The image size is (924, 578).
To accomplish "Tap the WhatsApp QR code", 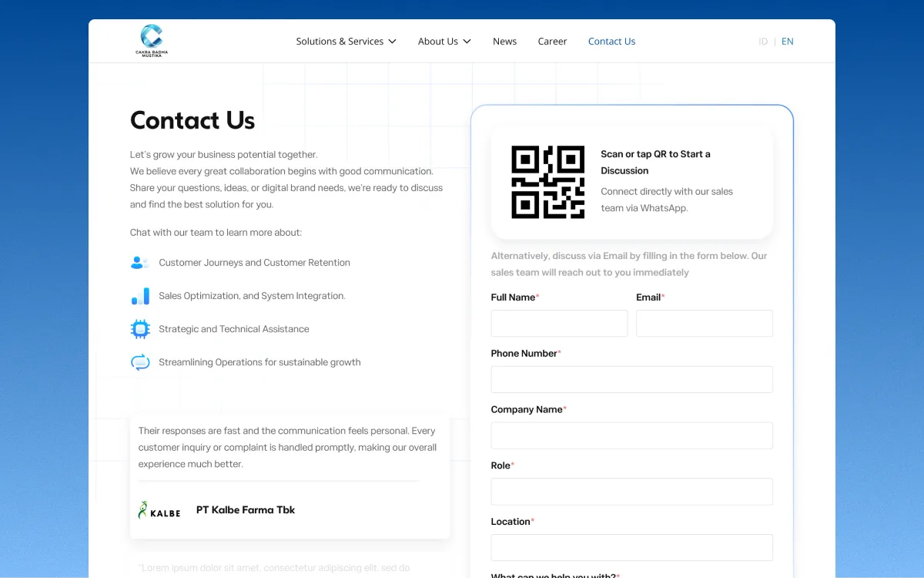I will pos(547,182).
